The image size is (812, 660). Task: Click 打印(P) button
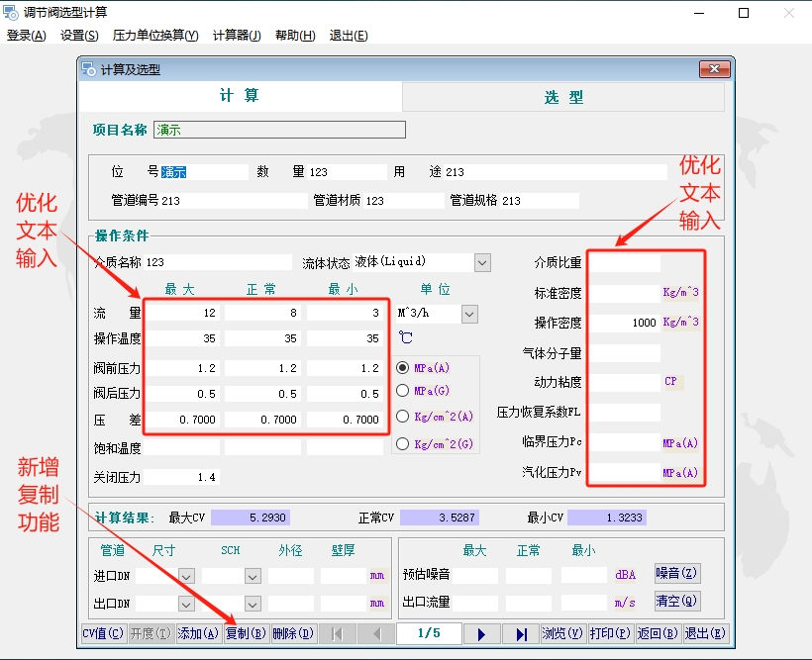610,633
